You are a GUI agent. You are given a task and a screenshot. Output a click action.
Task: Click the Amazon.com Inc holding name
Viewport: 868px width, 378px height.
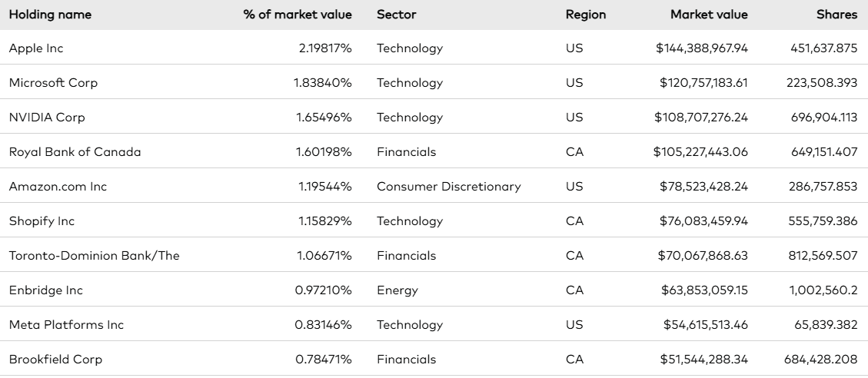55,187
